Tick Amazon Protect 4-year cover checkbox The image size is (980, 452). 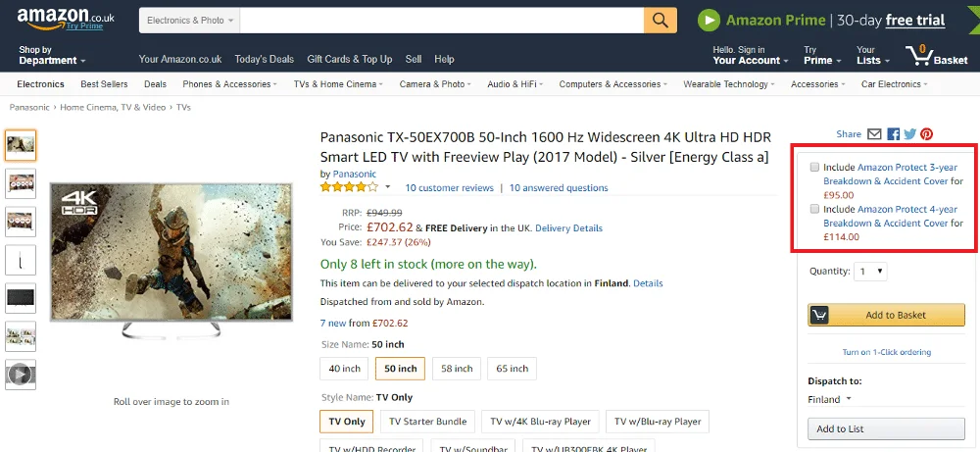(x=814, y=210)
